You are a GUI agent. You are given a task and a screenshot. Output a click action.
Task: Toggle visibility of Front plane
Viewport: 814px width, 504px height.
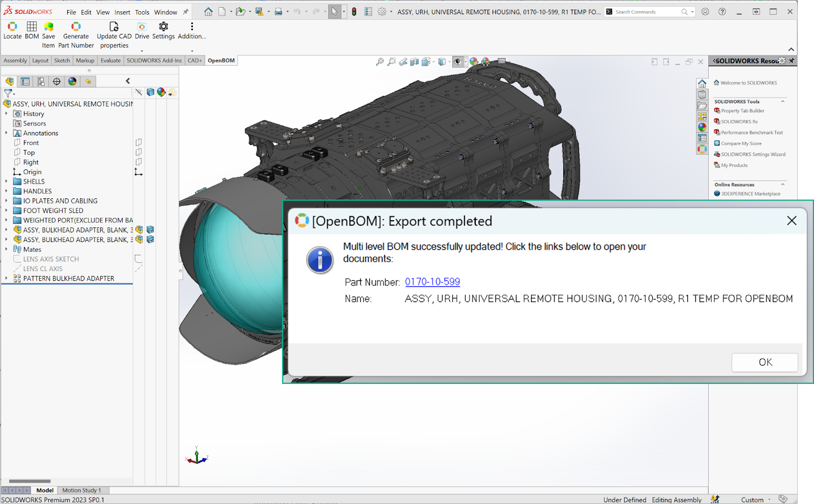click(138, 142)
